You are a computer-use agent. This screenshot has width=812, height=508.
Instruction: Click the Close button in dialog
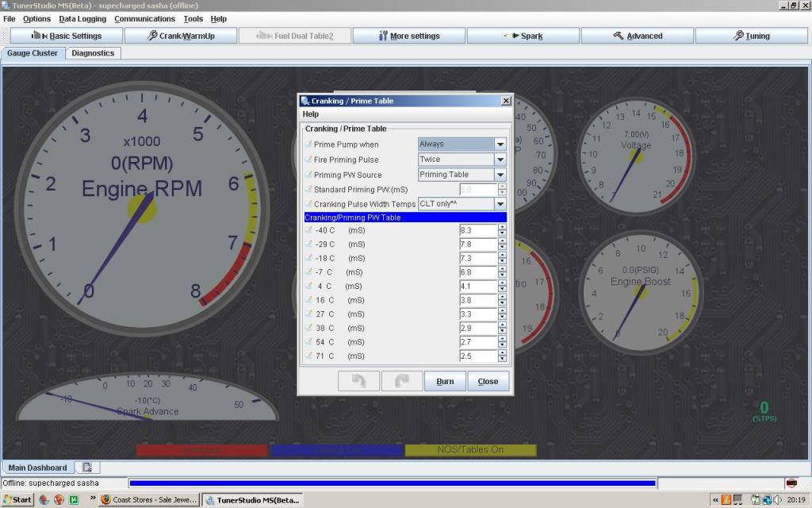pyautogui.click(x=488, y=381)
